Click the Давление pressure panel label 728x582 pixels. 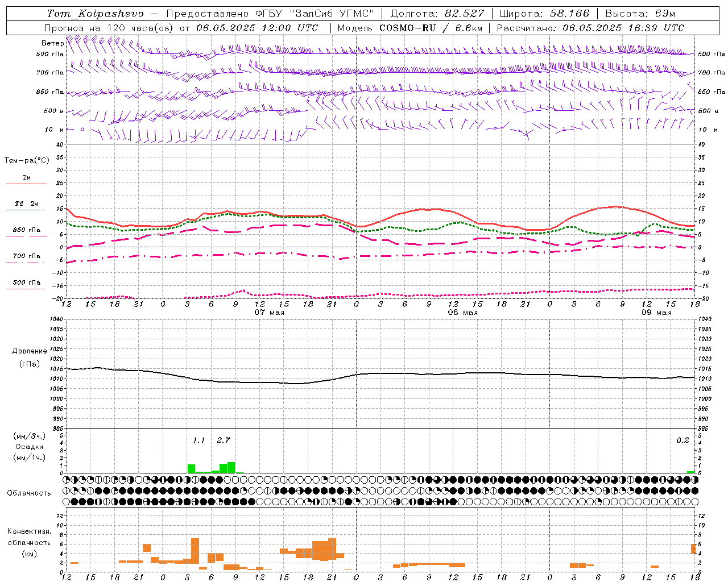(30, 351)
